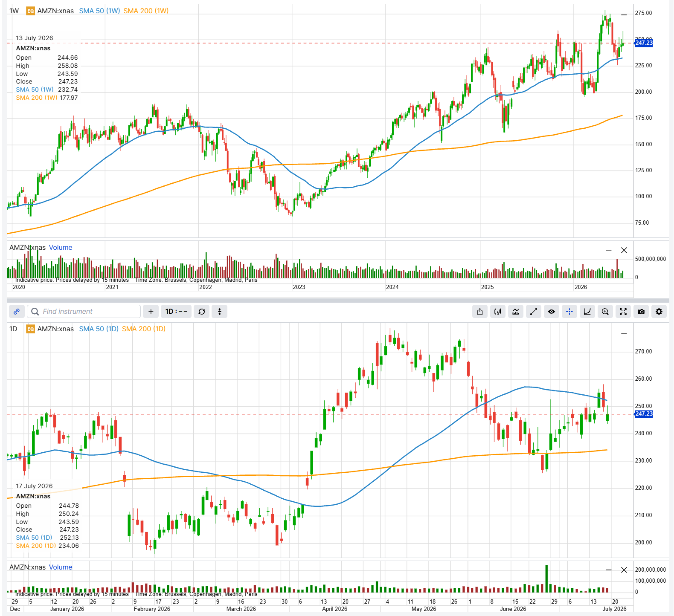This screenshot has height=616, width=674.
Task: Click the weekly High value 258.08
Action: click(x=68, y=66)
